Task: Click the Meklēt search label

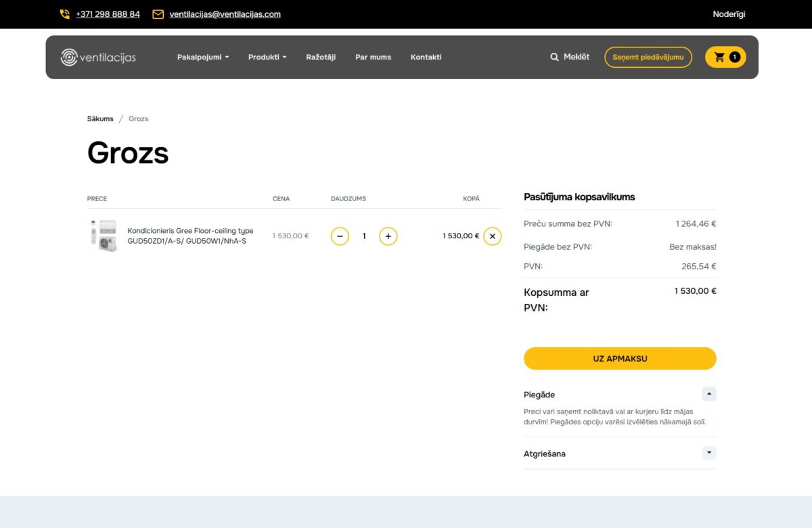Action: tap(577, 57)
